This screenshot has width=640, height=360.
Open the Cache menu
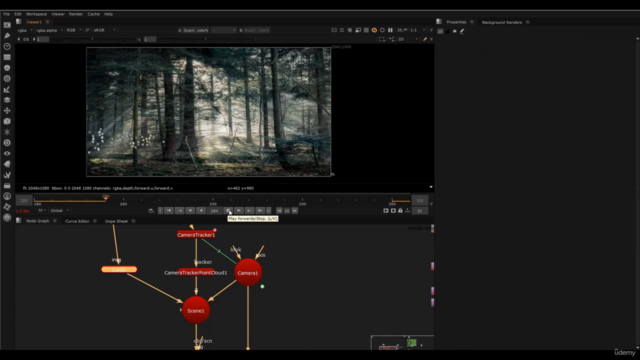click(93, 14)
